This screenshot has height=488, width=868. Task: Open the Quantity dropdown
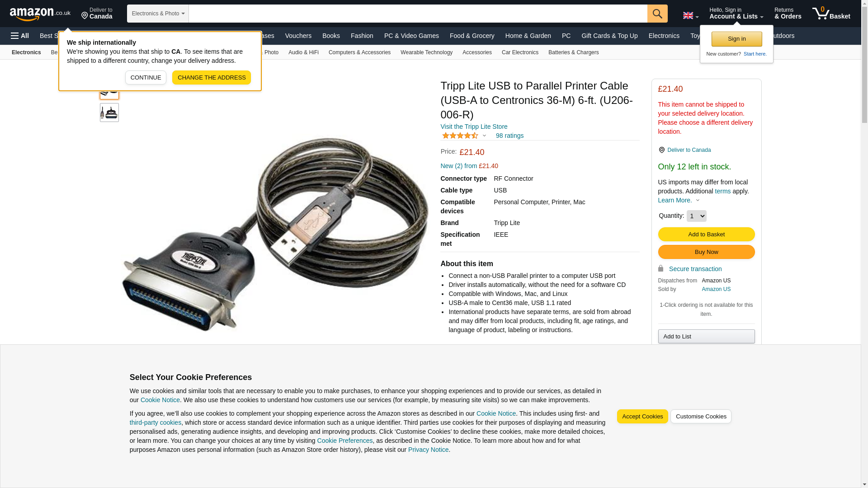pyautogui.click(x=696, y=216)
